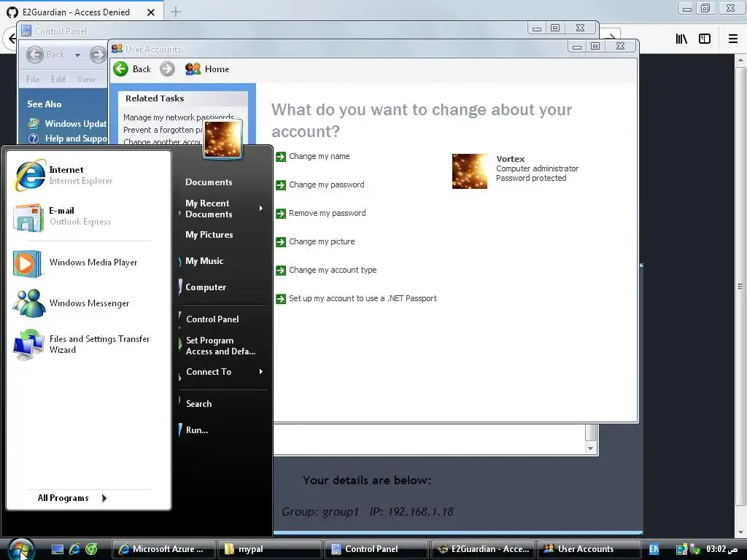Viewport: 747px width, 560px height.
Task: Click Set up .NET Passport link
Action: 363,298
